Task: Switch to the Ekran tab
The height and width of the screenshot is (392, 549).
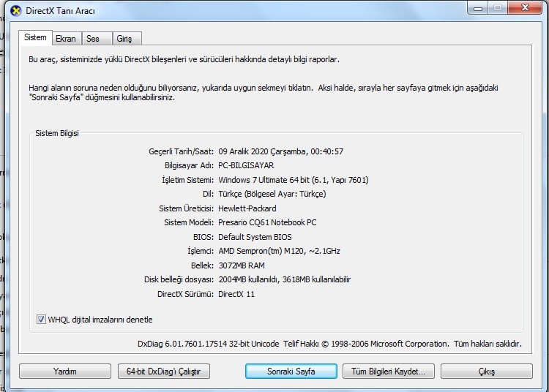Action: click(x=66, y=39)
